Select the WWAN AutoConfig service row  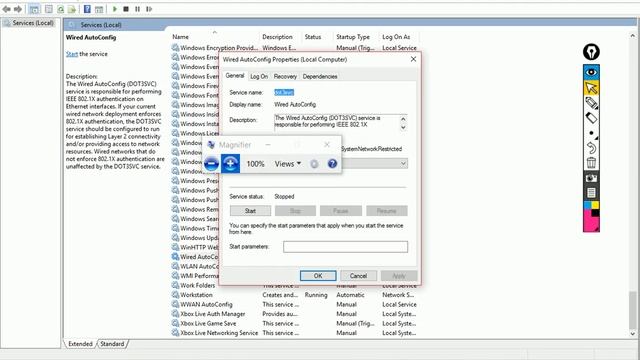click(295, 304)
